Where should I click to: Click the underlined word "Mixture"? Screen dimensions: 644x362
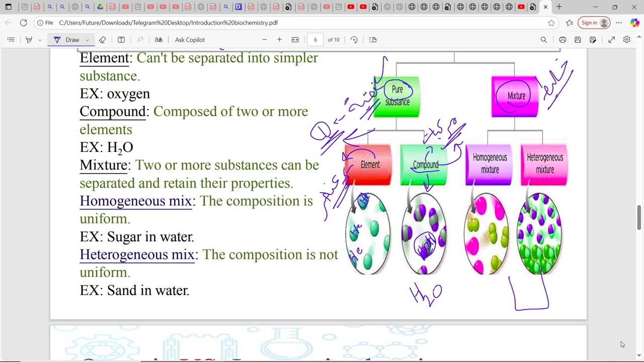point(103,165)
